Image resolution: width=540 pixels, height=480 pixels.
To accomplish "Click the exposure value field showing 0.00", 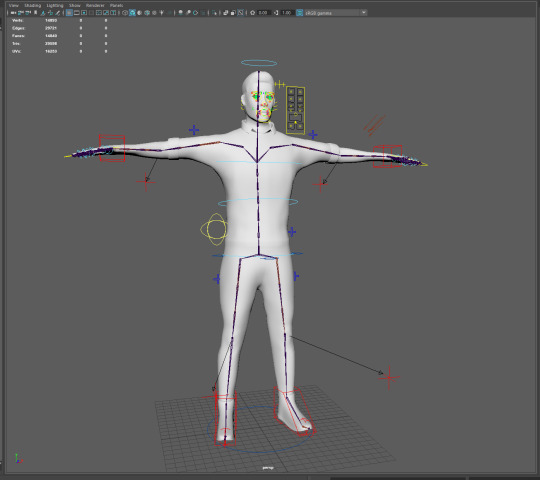I will click(x=263, y=13).
